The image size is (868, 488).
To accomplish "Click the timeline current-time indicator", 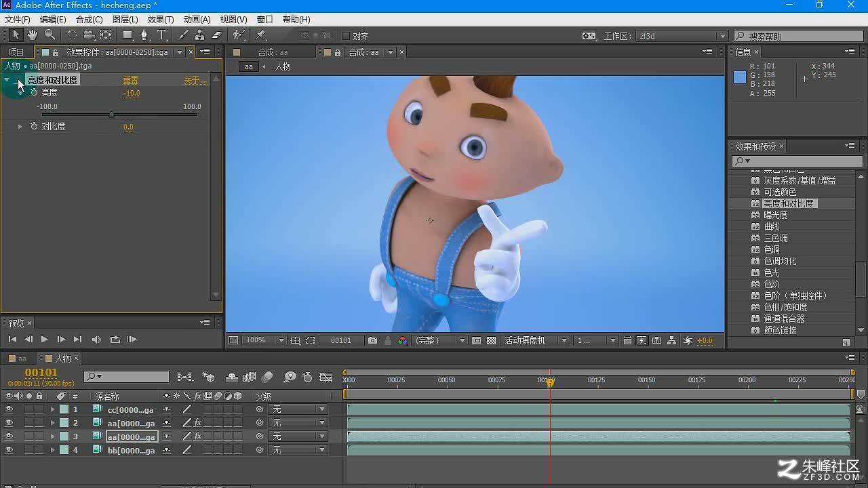I will [550, 382].
